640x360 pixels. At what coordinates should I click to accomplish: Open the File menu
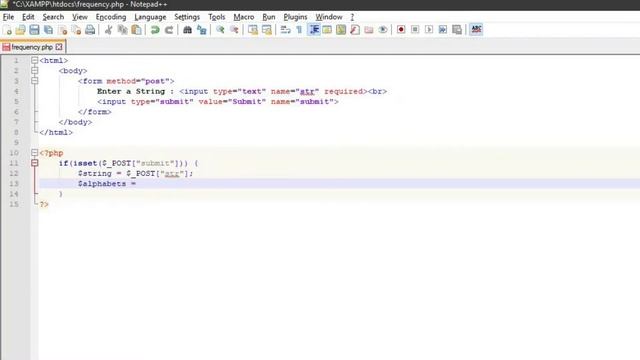(x=8, y=17)
